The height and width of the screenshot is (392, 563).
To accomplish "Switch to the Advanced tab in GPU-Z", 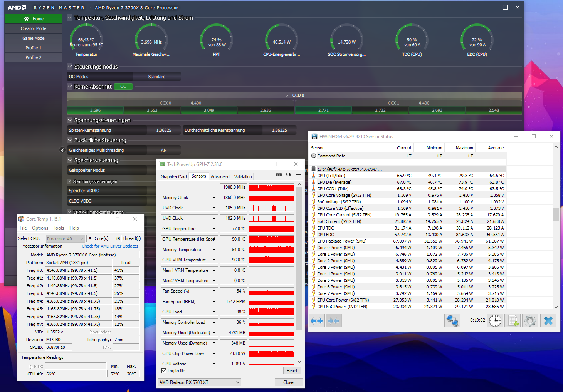I will tap(220, 177).
